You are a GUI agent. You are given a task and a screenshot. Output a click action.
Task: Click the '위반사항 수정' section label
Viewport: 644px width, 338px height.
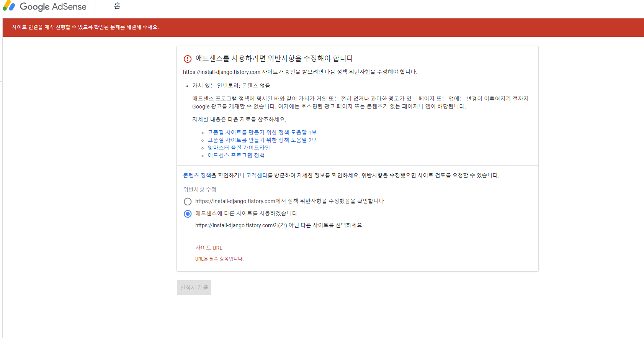tap(199, 189)
